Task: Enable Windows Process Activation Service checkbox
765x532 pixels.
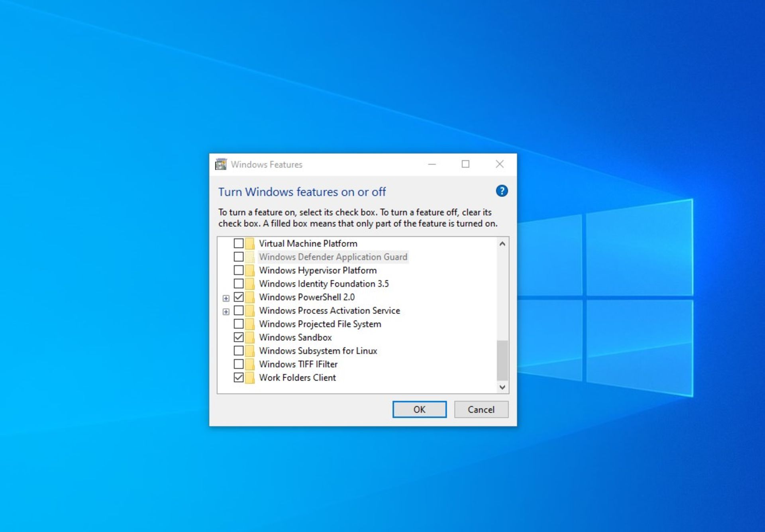Action: coord(238,310)
